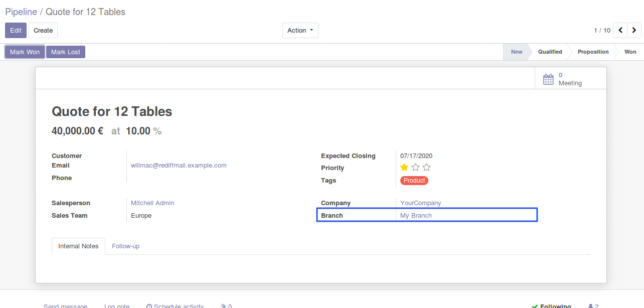644x308 pixels.
Task: Open the Meeting calendar icon
Action: [x=548, y=79]
